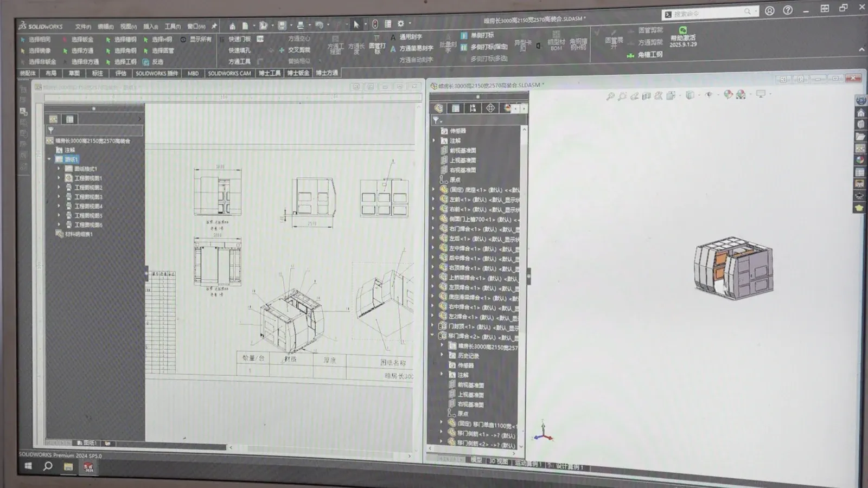Click the 交叉剪裁 button
Viewport: 868px width, 488px height.
click(295, 50)
